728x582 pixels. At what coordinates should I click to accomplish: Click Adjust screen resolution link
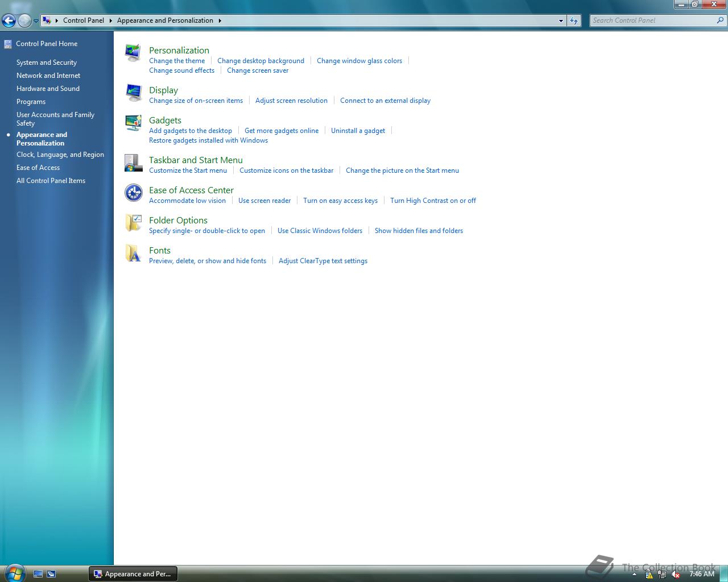tap(291, 101)
